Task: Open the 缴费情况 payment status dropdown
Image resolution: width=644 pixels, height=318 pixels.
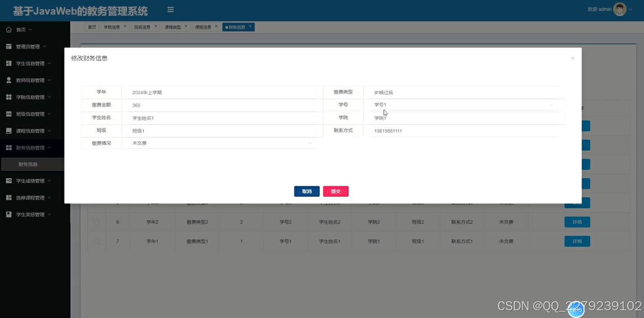Action: coord(309,143)
